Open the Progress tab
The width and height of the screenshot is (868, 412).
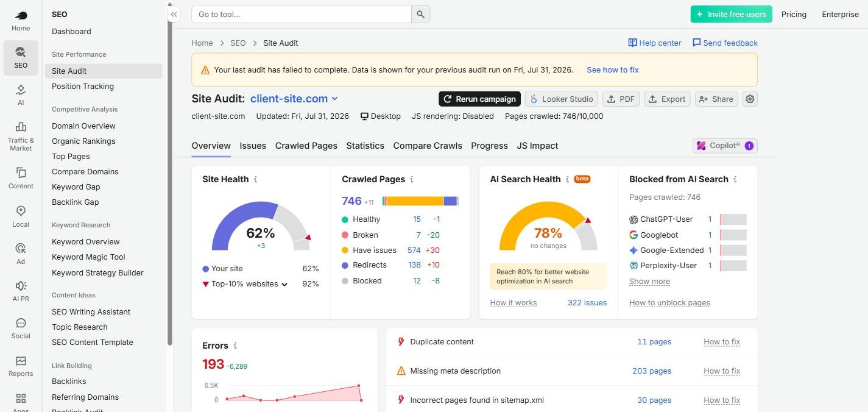[x=489, y=146]
